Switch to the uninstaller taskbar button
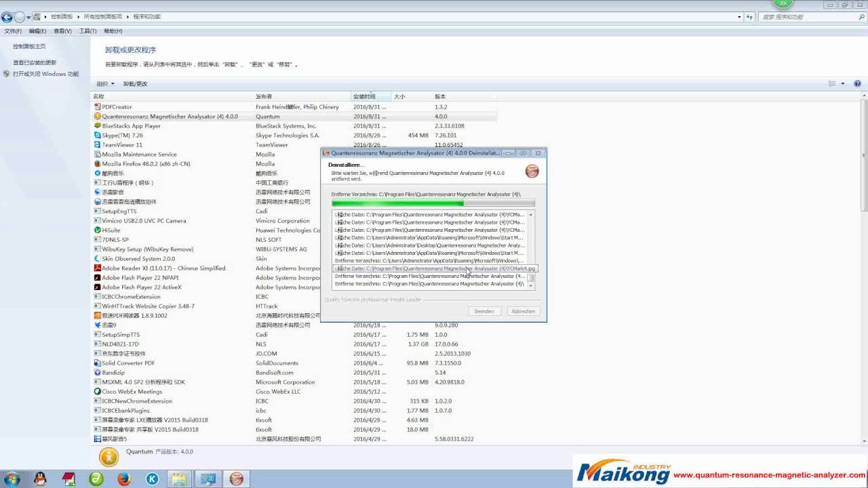 coord(237,479)
